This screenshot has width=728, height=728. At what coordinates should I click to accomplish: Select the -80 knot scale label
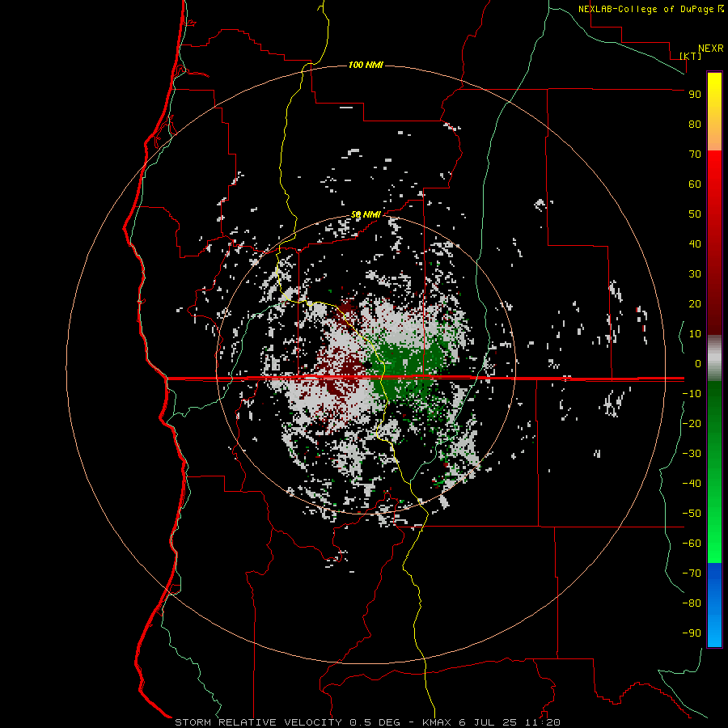pyautogui.click(x=692, y=603)
